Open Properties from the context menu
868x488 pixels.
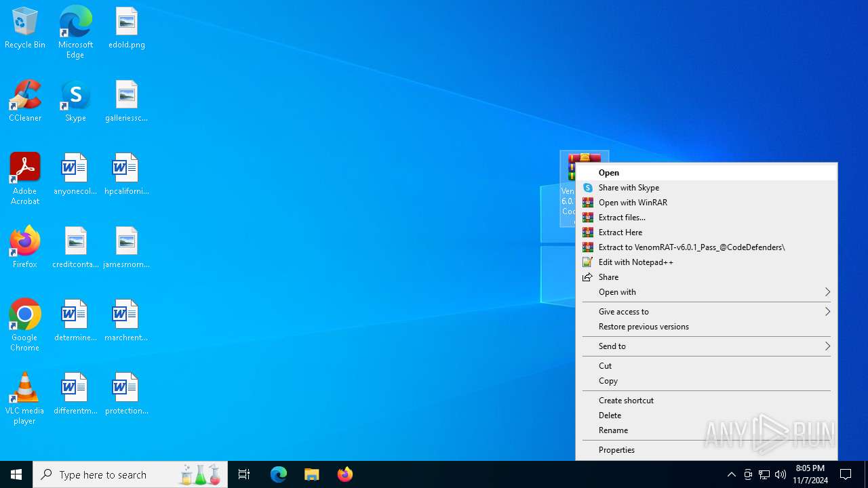(707, 450)
